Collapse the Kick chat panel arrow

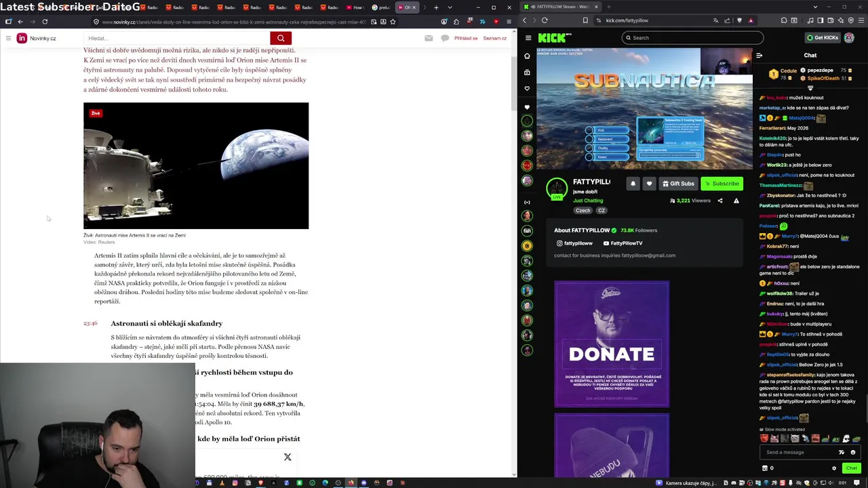tap(759, 56)
